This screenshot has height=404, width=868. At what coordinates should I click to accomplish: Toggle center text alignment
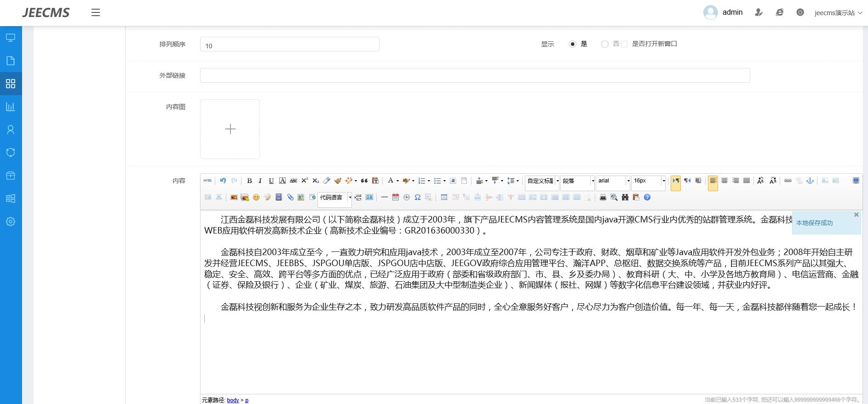[724, 181]
